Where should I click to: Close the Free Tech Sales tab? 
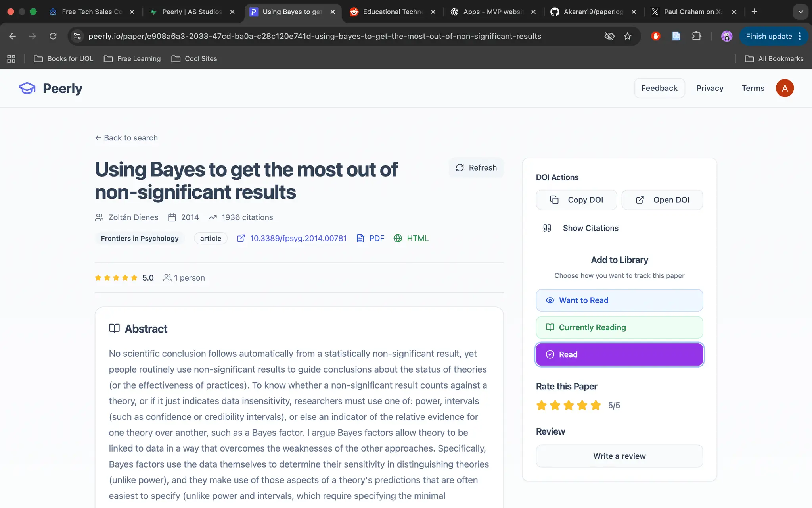(132, 12)
